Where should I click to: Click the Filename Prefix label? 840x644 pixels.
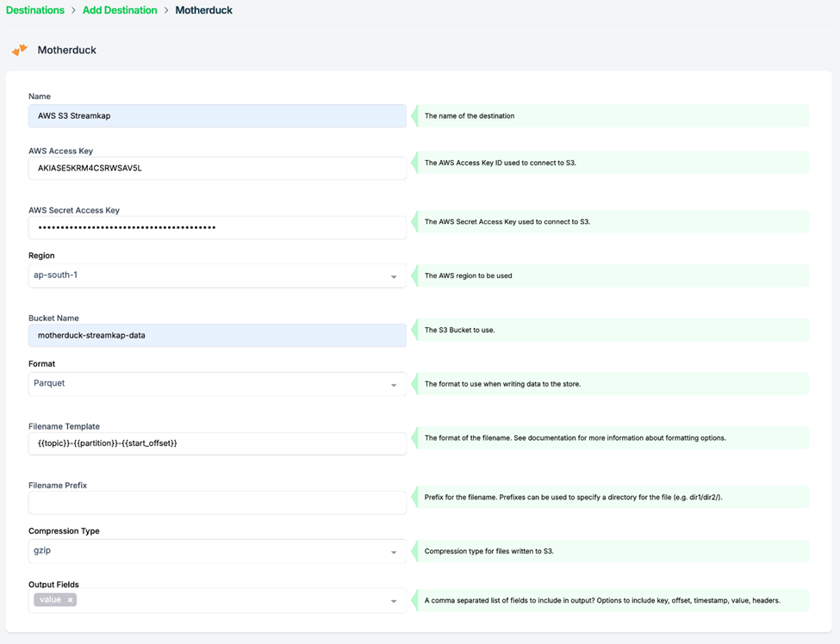58,485
